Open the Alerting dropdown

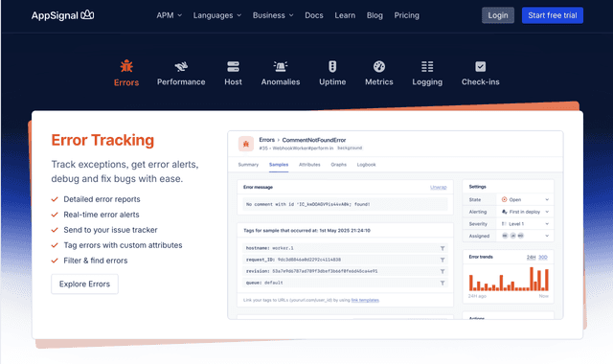[525, 212]
